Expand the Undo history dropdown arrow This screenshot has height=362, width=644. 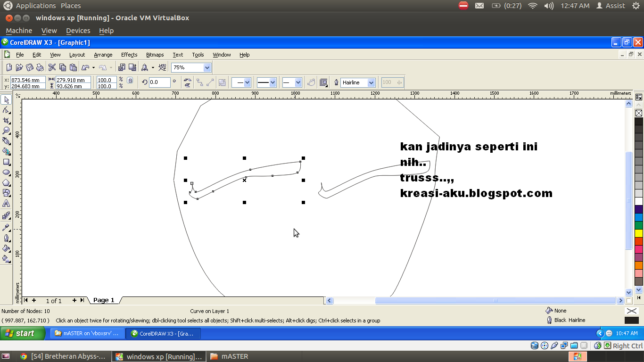(x=93, y=67)
